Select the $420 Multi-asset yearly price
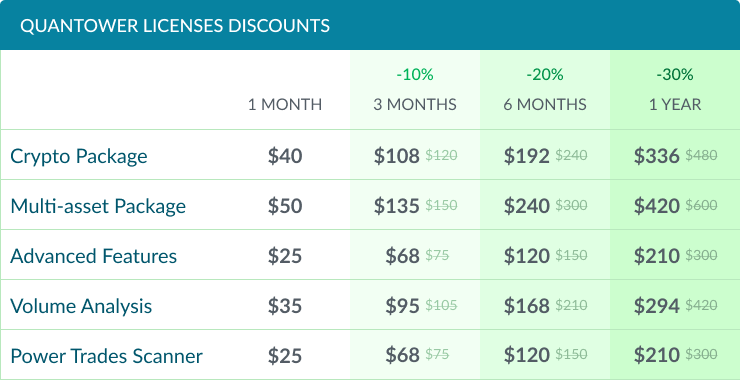 tap(656, 206)
